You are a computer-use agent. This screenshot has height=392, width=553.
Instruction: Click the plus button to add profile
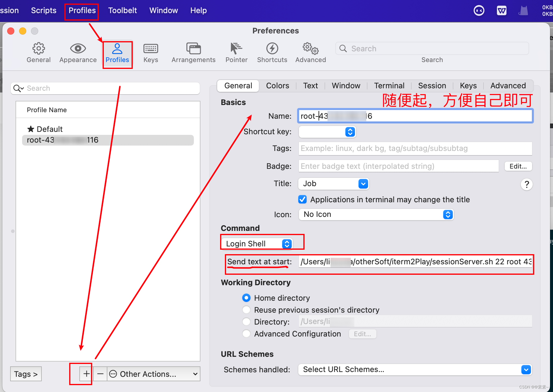pyautogui.click(x=86, y=374)
